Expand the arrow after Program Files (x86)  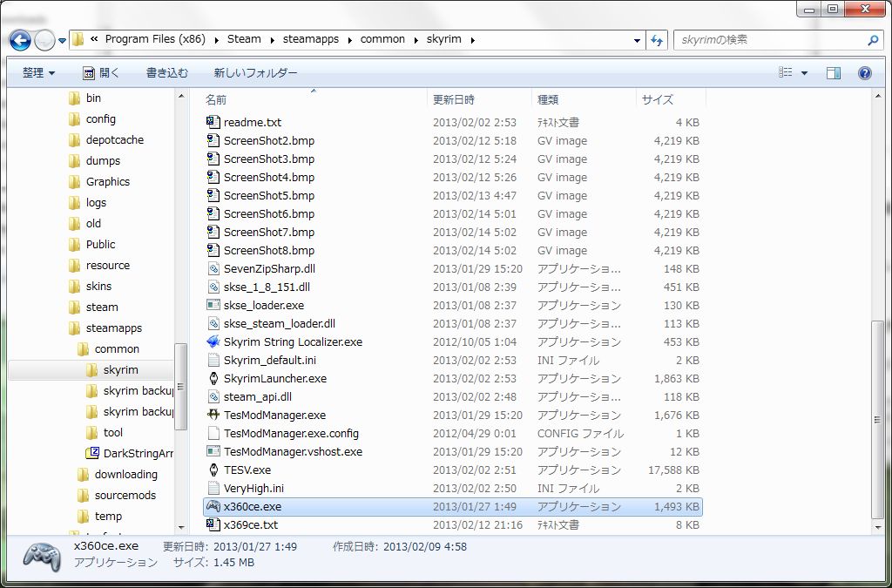[x=216, y=40]
